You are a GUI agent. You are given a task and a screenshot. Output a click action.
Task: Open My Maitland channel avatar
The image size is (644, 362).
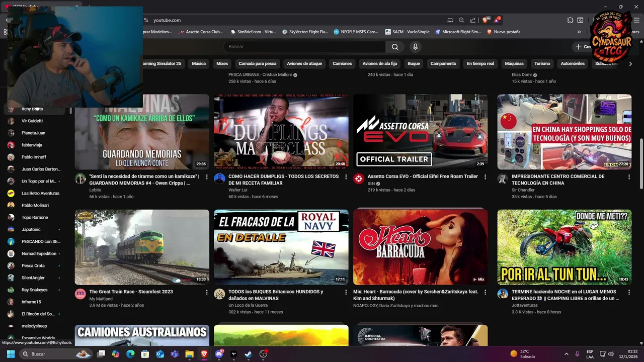[x=80, y=294]
